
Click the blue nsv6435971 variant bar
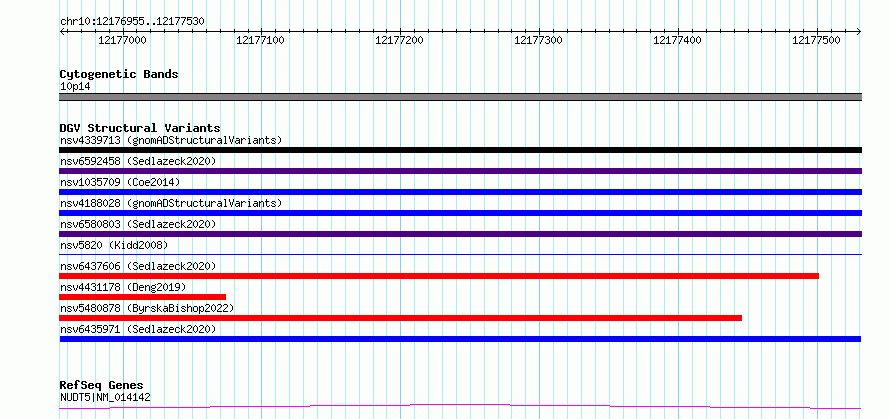click(x=460, y=339)
